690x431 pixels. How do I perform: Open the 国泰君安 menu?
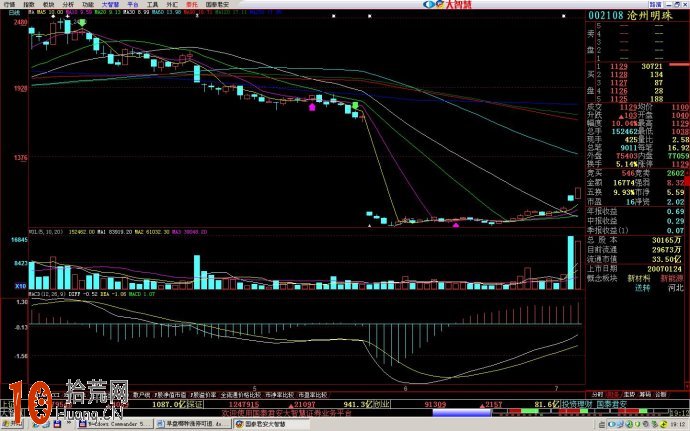click(217, 4)
